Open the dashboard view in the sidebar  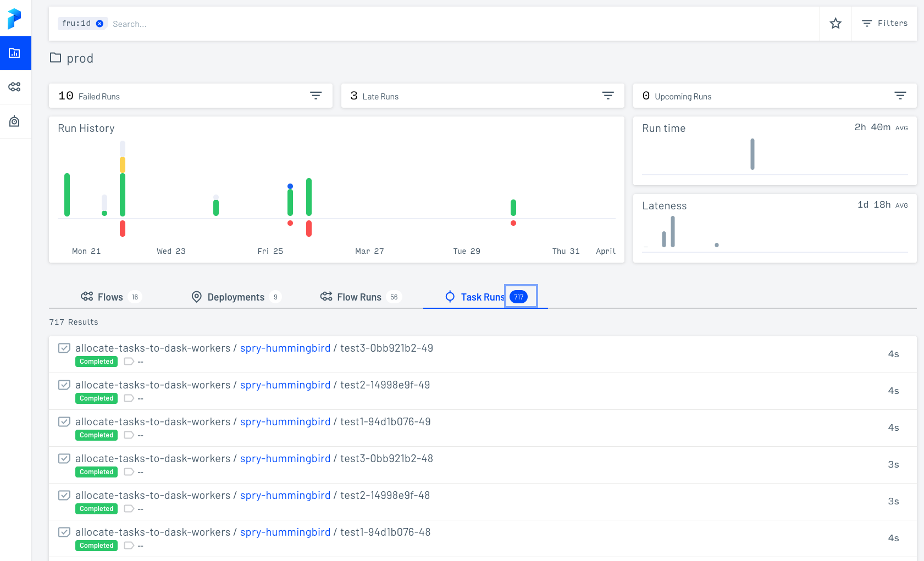(15, 53)
